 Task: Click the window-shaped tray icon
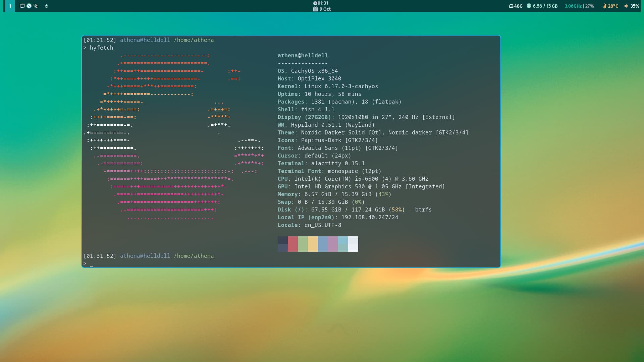(22, 6)
